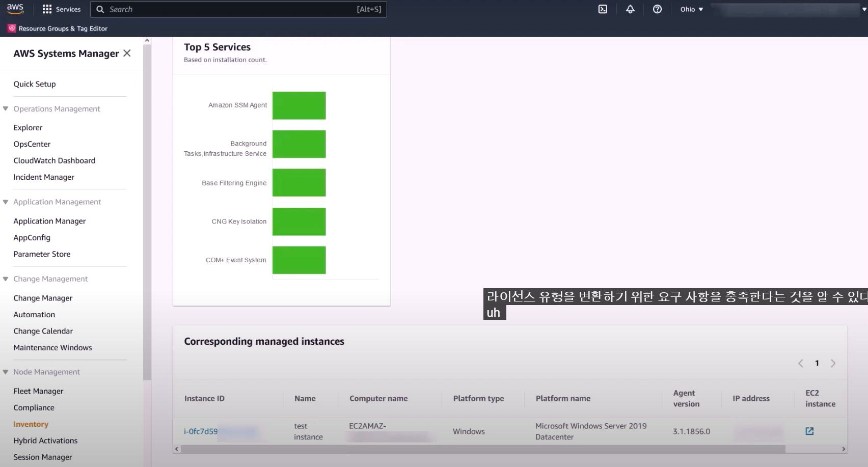Click the EC2 instance column header

820,398
